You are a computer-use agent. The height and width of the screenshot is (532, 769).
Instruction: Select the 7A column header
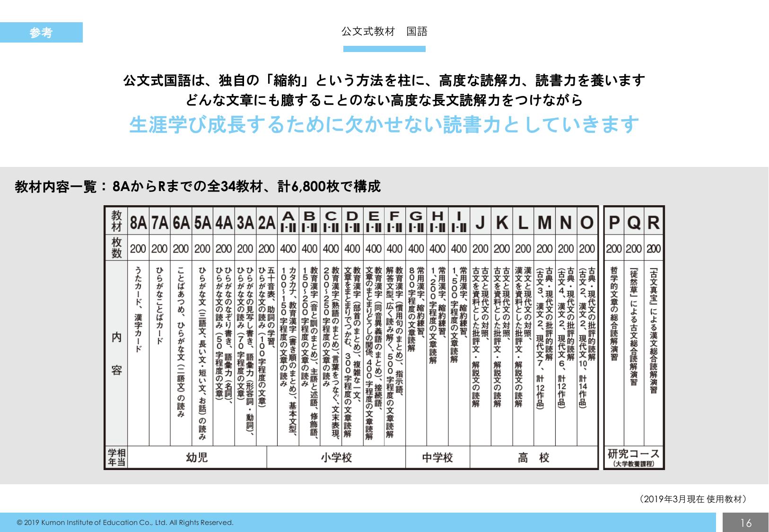160,222
